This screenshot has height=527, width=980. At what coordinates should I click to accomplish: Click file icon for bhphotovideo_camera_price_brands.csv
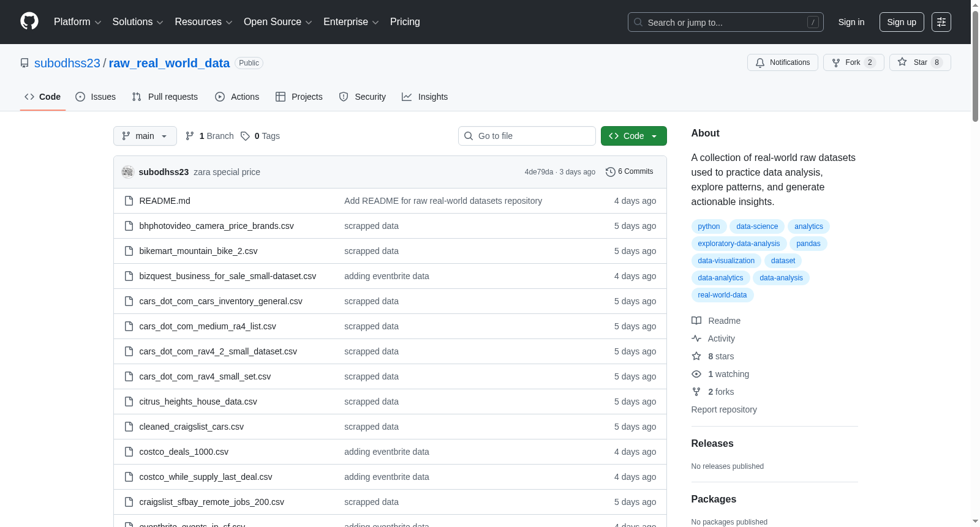point(129,226)
